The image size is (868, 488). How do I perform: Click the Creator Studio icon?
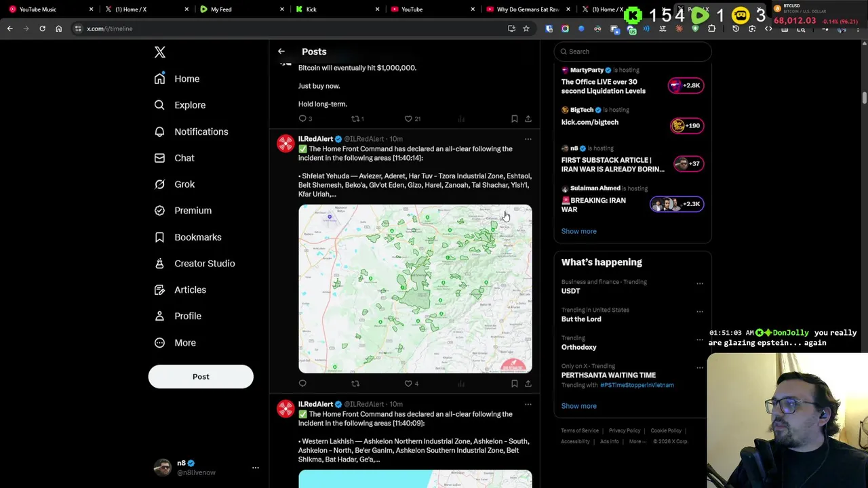(159, 263)
